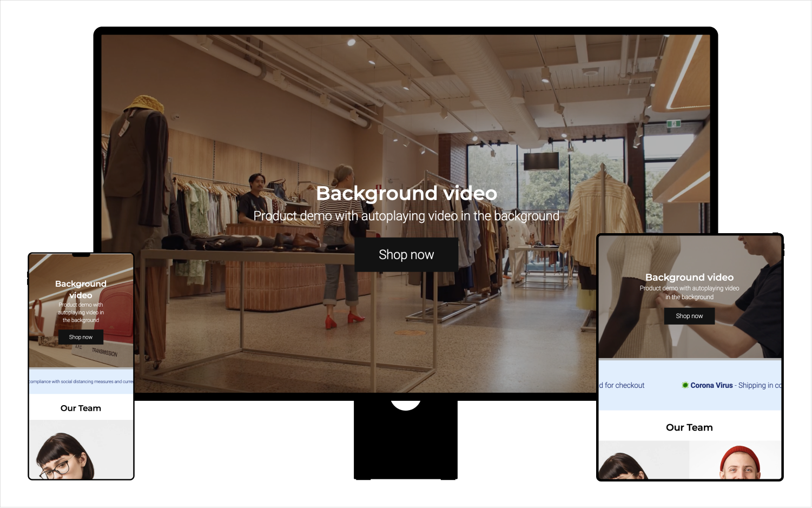Click the desktop subtitle about autoplaying video

(x=406, y=216)
